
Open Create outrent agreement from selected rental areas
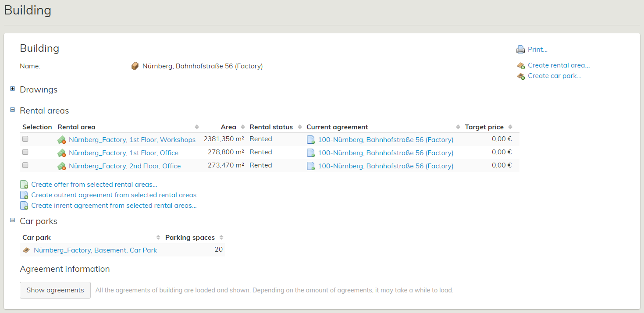click(x=116, y=195)
